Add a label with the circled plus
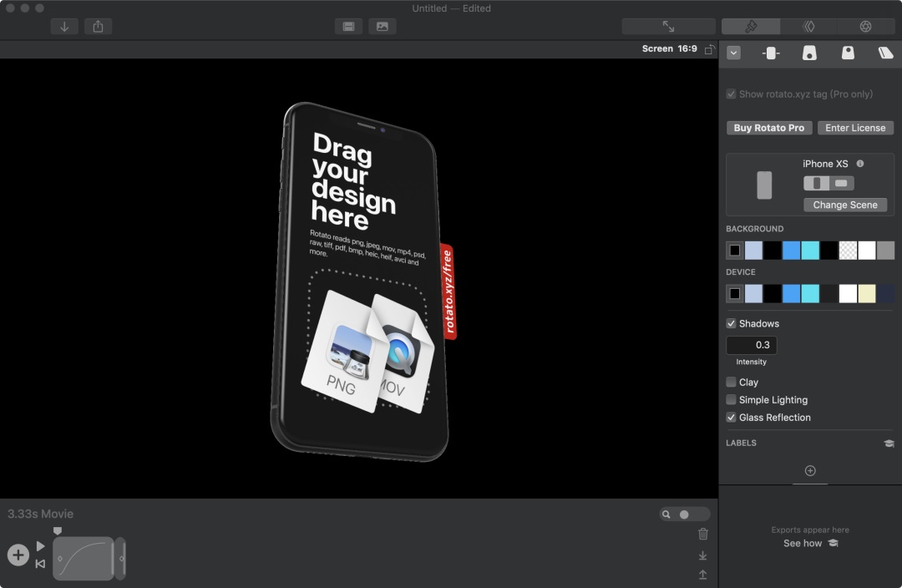Screen dimensions: 902x588 tap(810, 470)
